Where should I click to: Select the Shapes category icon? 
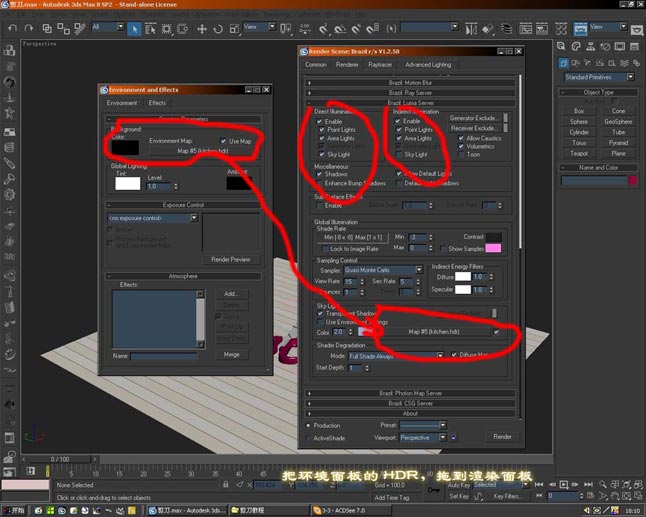click(576, 63)
